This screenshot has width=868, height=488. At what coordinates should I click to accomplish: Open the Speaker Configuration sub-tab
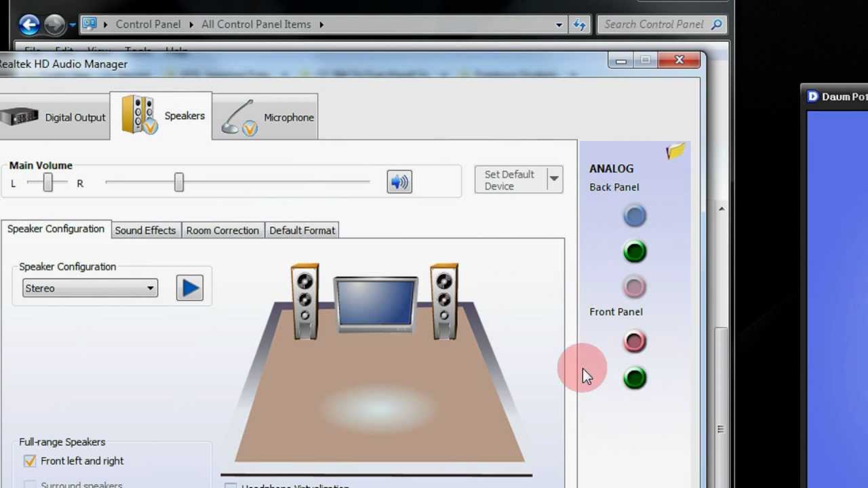coord(56,229)
